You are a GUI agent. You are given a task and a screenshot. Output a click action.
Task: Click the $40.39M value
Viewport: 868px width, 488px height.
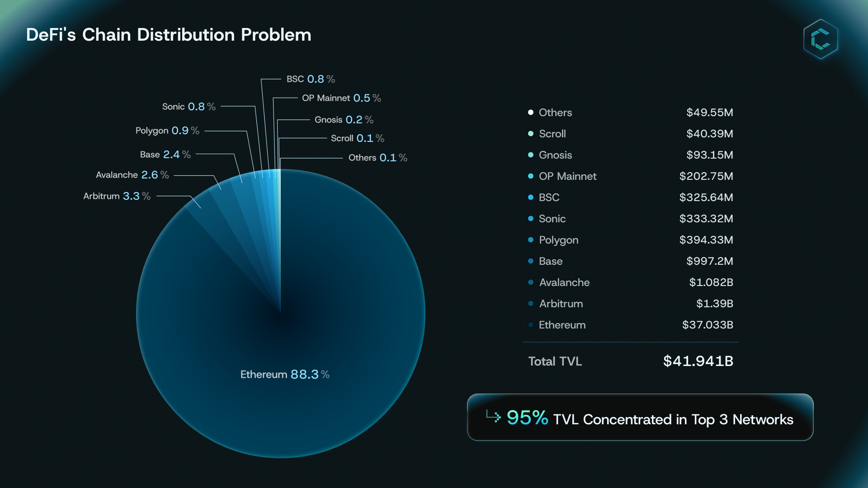[x=710, y=133]
